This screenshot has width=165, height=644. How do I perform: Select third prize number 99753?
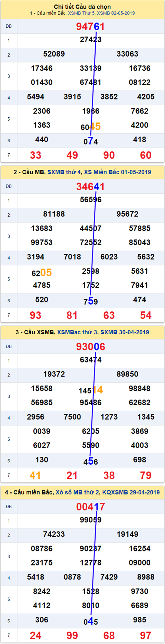tap(42, 242)
